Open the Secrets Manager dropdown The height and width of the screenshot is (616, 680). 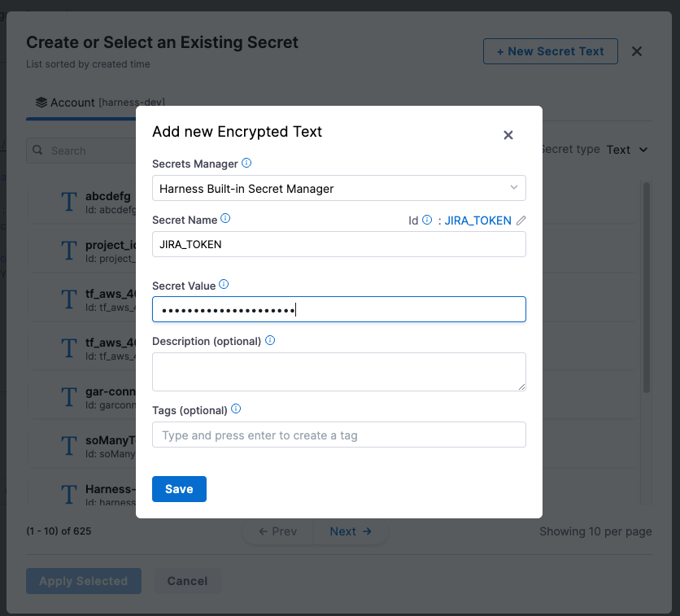338,189
